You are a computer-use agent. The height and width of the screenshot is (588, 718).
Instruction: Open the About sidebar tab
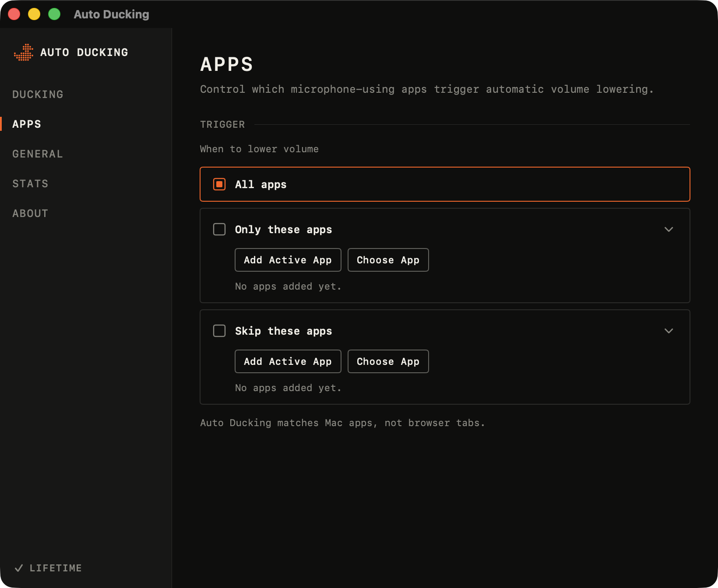30,213
